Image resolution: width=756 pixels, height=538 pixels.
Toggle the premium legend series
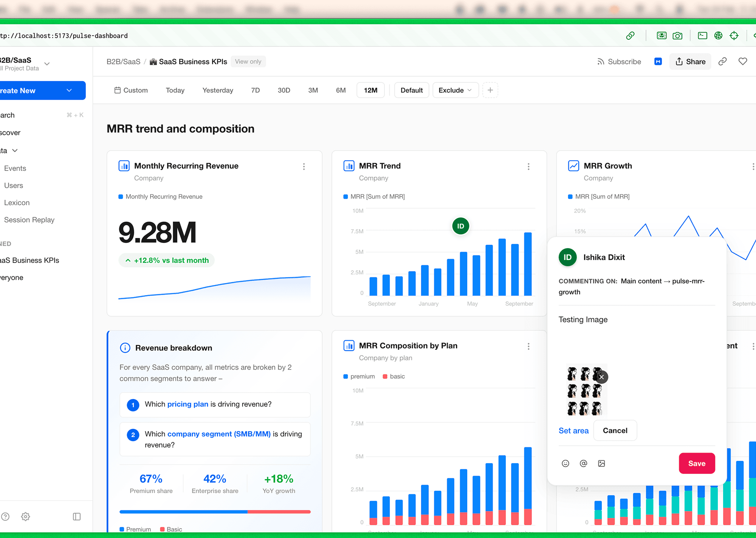coord(359,376)
